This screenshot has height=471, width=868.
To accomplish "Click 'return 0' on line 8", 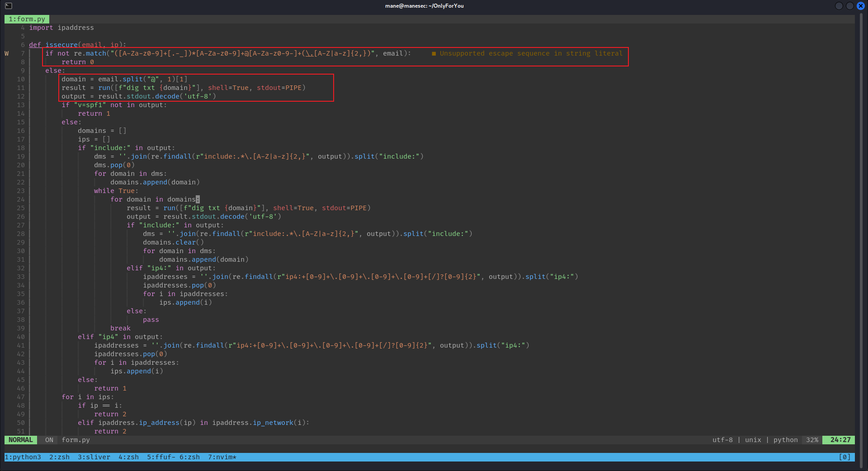I will (x=78, y=62).
